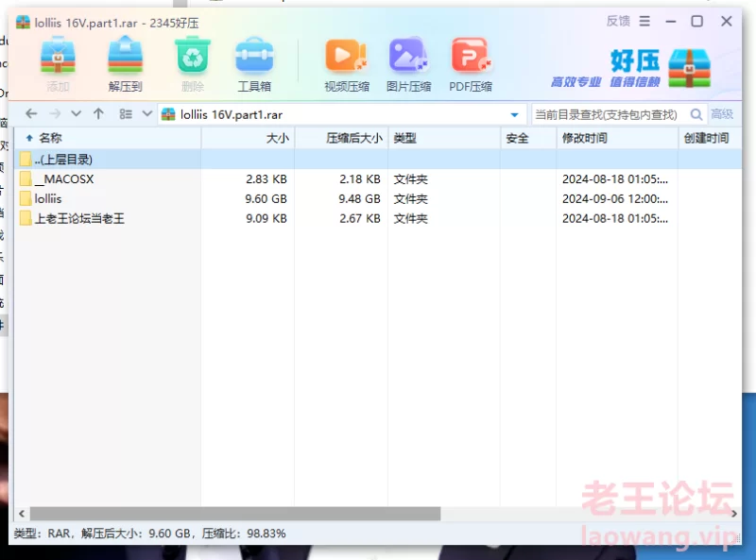Click the scrollbar right arrow

[734, 514]
